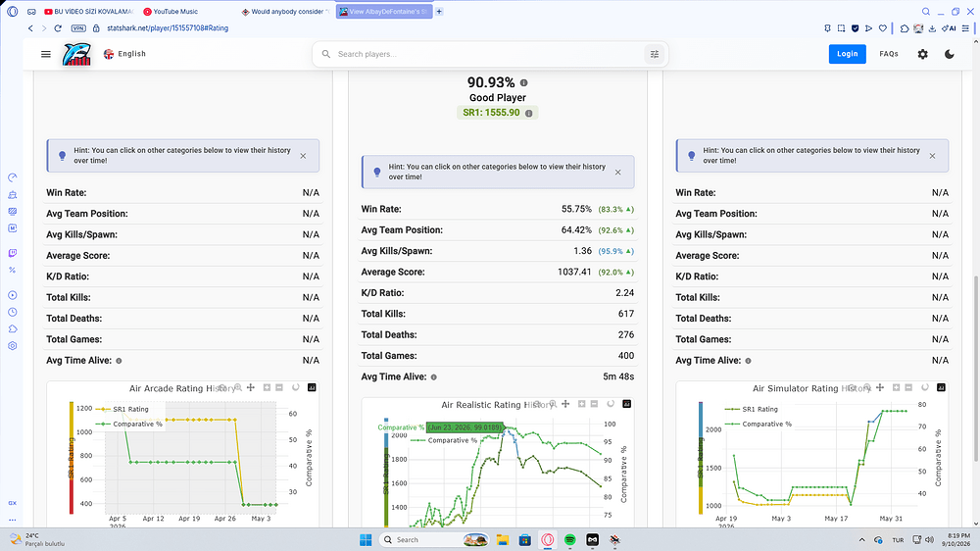Image resolution: width=980 pixels, height=551 pixels.
Task: Select pan tool on Air Simulator chart
Action: (x=880, y=388)
